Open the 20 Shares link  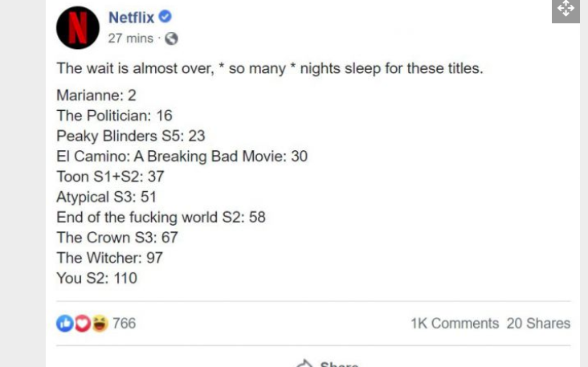538,323
